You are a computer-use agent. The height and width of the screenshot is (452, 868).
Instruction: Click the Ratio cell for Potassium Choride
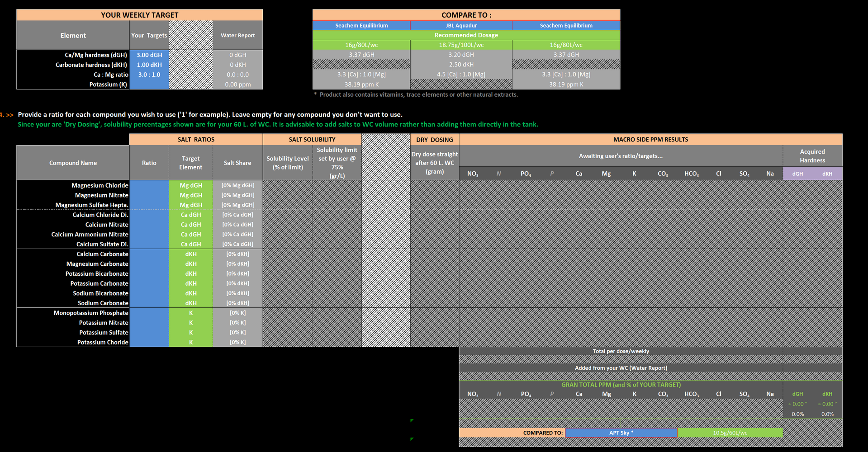[149, 342]
